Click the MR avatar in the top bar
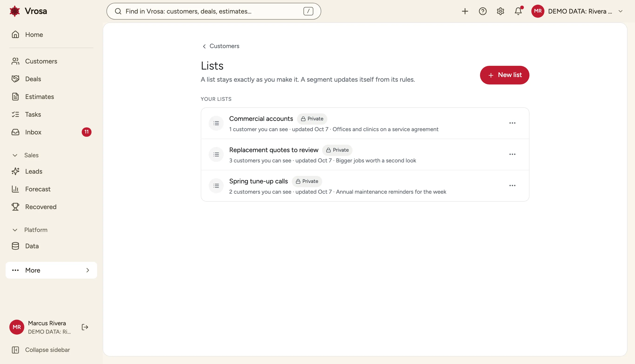Viewport: 635px width, 364px height. click(538, 11)
